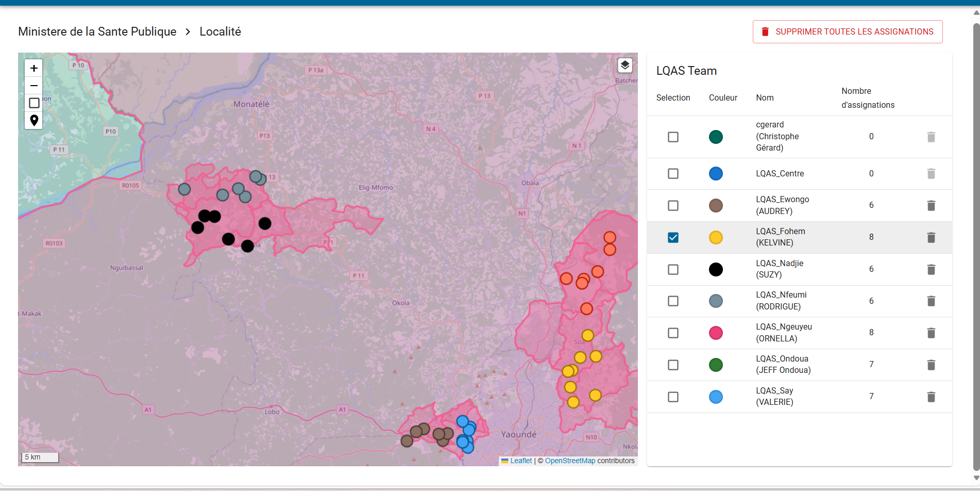
Task: Open the OpenStreetMap contributors link
Action: (x=570, y=461)
